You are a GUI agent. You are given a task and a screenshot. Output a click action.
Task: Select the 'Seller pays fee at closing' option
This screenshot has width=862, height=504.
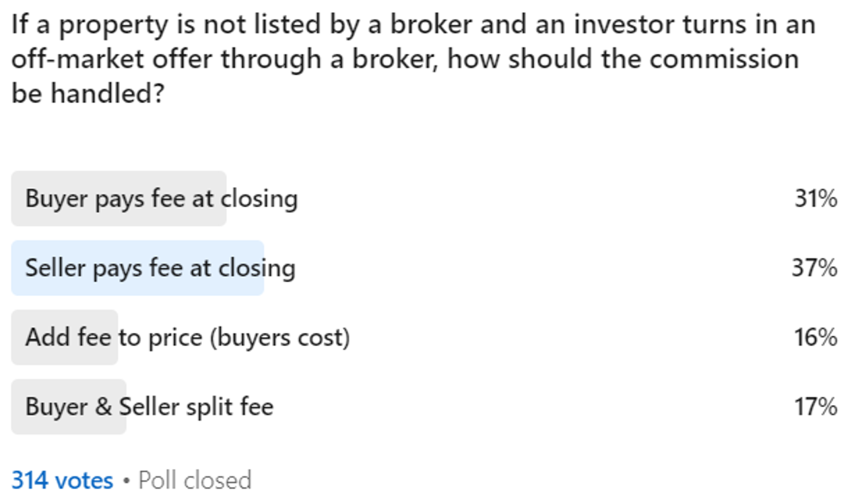click(160, 268)
